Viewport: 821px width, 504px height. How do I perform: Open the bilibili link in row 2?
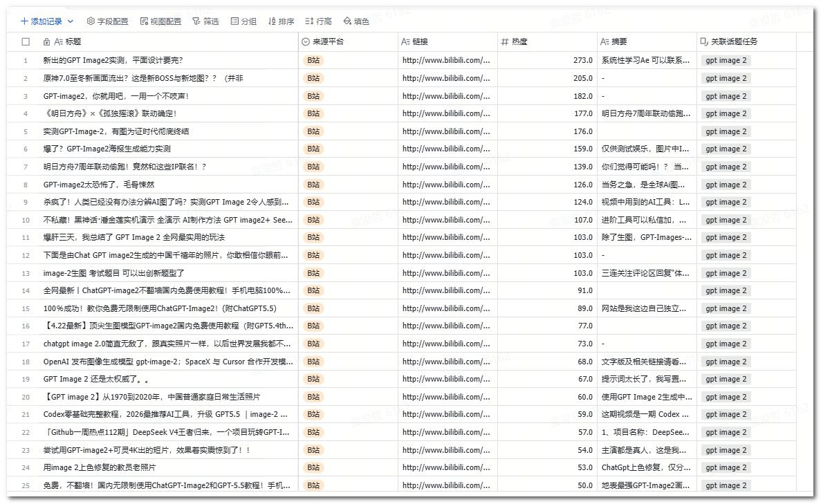coord(446,78)
